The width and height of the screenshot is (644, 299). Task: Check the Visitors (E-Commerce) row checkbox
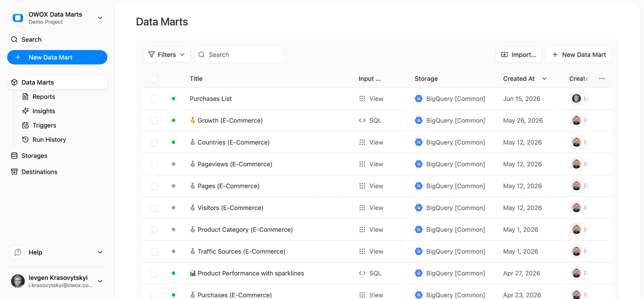tap(154, 208)
